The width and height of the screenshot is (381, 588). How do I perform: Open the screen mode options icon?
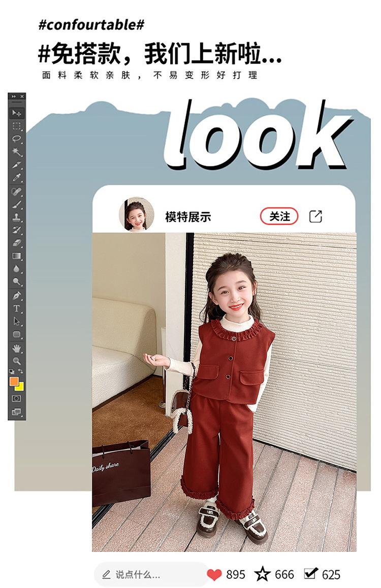point(17,412)
